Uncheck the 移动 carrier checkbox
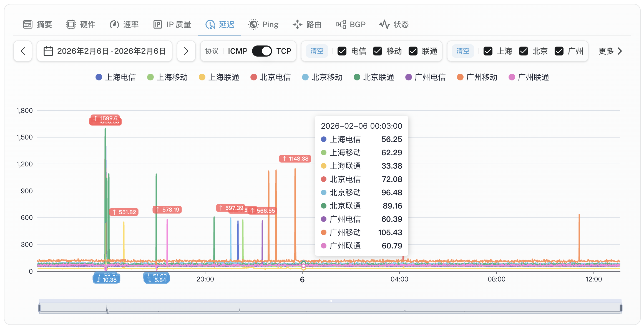Image resolution: width=644 pixels, height=330 pixels. [378, 51]
